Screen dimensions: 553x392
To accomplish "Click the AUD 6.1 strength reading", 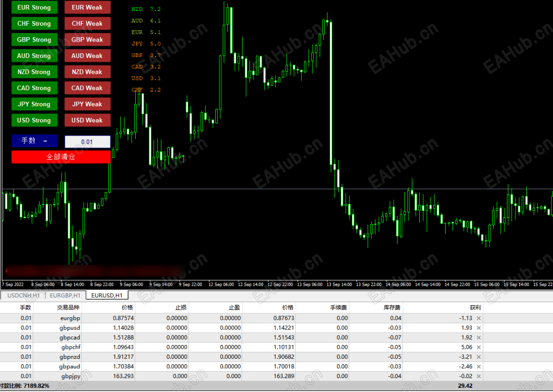I will pos(146,21).
